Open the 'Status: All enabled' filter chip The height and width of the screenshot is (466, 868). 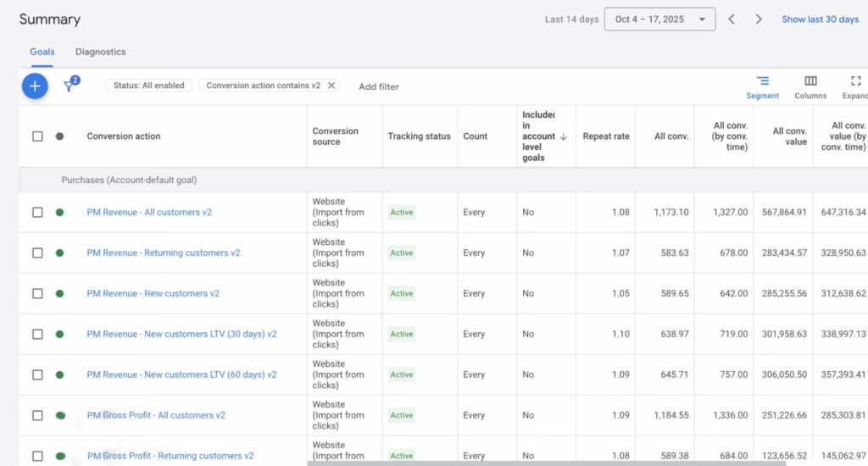pos(149,86)
